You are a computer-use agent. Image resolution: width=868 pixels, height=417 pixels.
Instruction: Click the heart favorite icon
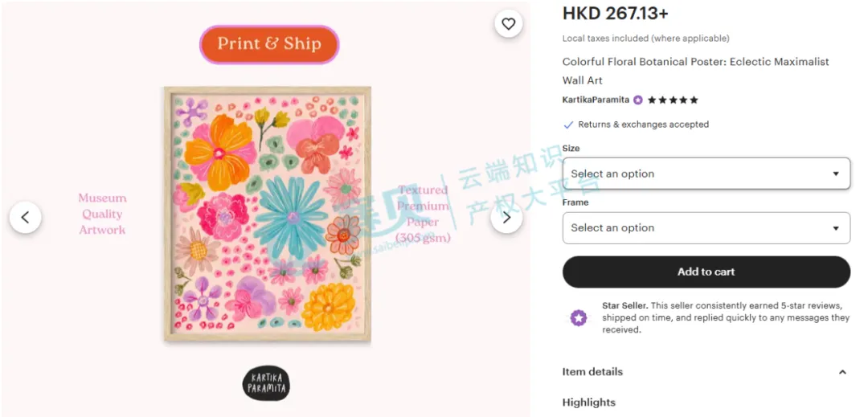click(x=508, y=24)
